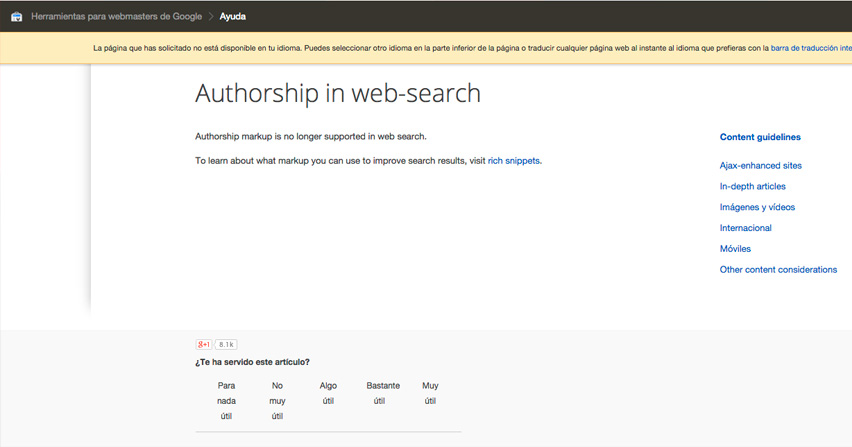Click the Webmaster Tools toolbox icon
The width and height of the screenshot is (852, 447).
(x=16, y=17)
